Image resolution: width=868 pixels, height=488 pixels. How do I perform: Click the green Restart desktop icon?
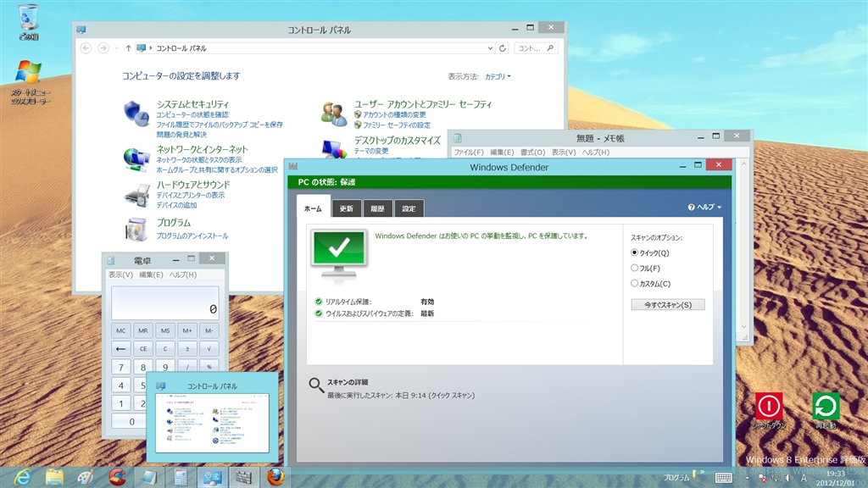point(826,411)
